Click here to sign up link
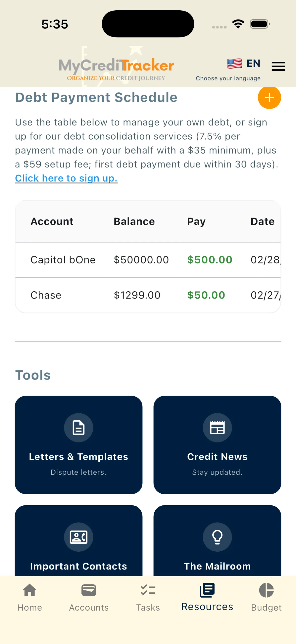This screenshot has width=296, height=644. pyautogui.click(x=66, y=178)
